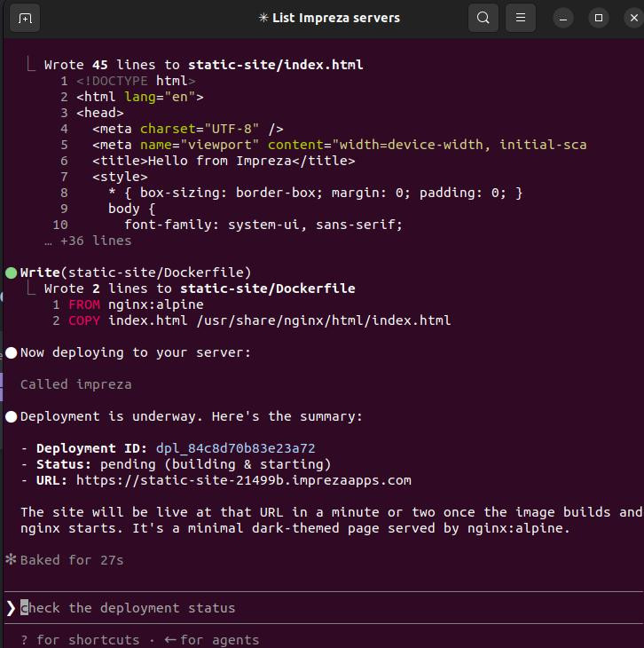Click the 'Now deploying to your server:' message
This screenshot has height=648, width=644.
tap(136, 352)
